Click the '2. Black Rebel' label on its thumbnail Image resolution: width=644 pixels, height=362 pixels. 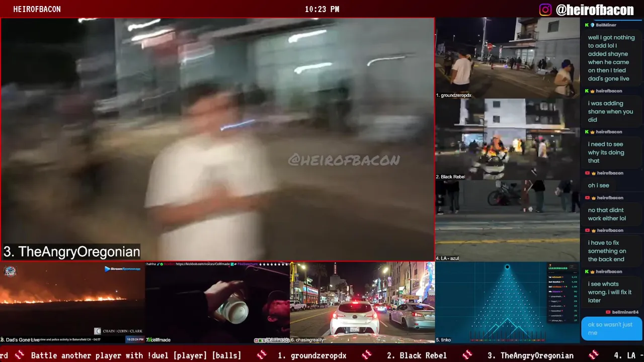pos(450,177)
